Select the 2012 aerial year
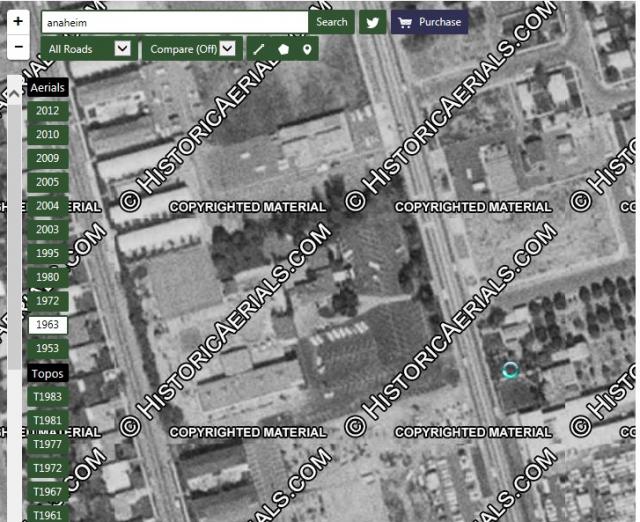This screenshot has height=522, width=640. [x=47, y=111]
